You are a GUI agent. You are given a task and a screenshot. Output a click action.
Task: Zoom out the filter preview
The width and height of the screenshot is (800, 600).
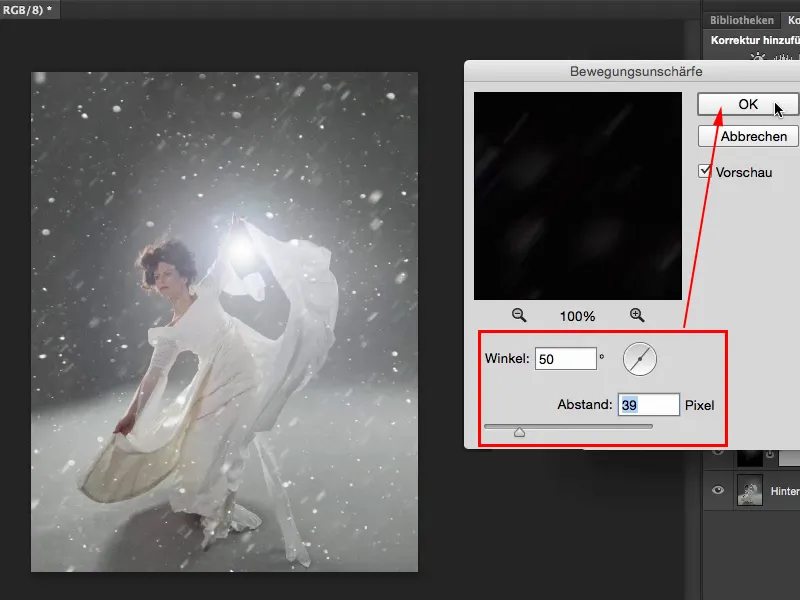[519, 315]
